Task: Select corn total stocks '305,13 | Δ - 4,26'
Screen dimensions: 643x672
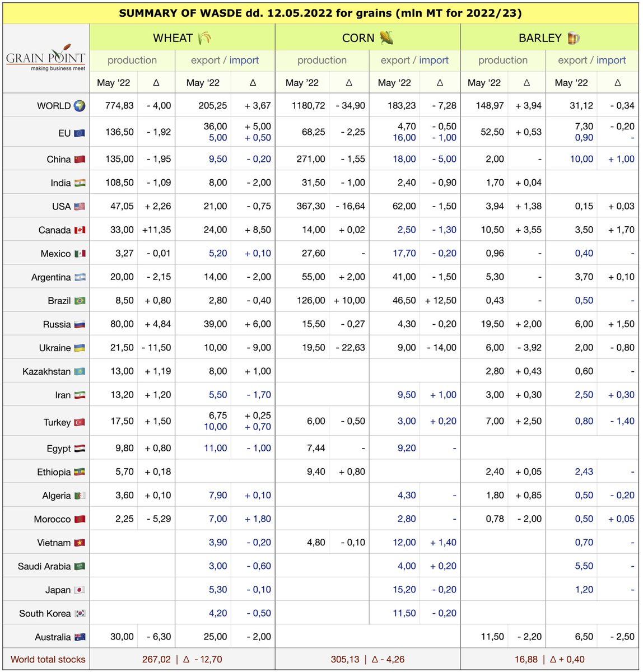Action: click(367, 659)
